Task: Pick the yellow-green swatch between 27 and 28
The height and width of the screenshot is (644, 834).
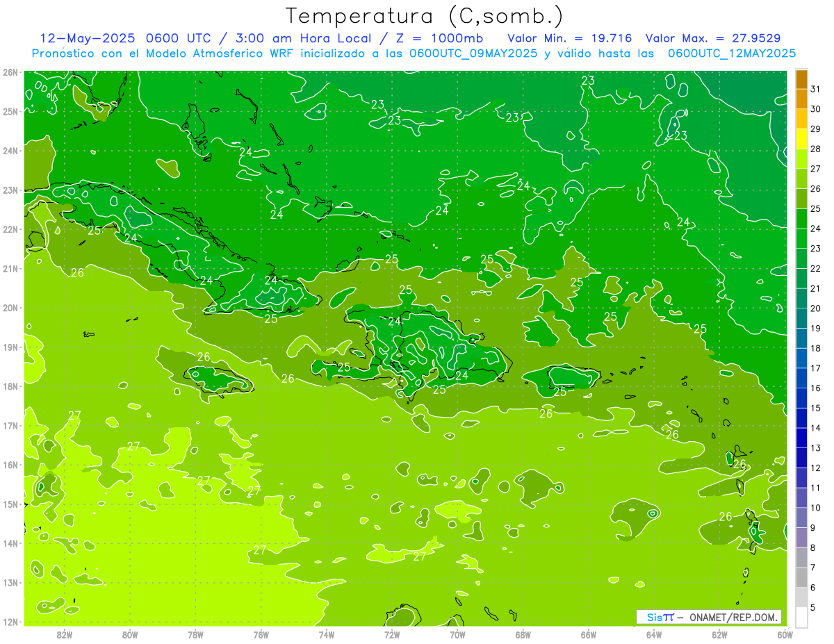Action: [802, 159]
